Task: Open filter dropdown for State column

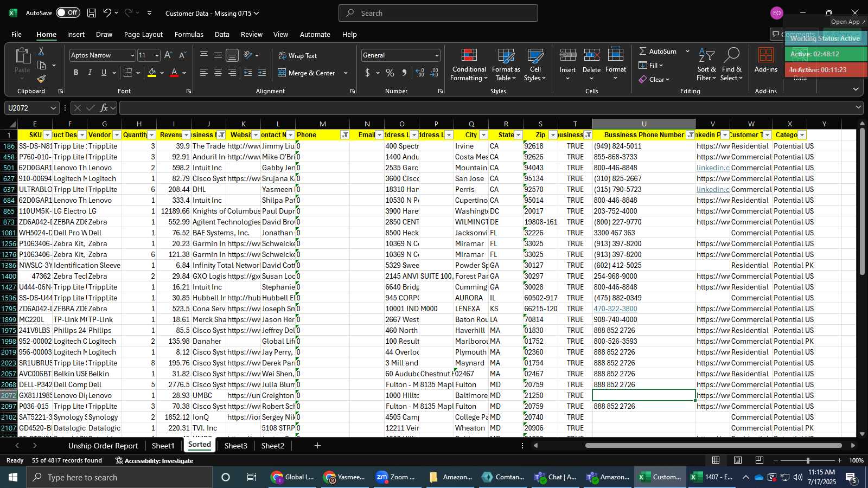Action: pos(518,135)
